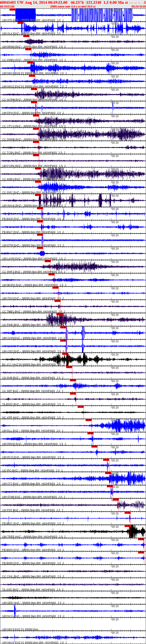This screenshot has height=644, width=146.
Task: Select the CC TCBU BHZ station label
Action: coord(34,153)
